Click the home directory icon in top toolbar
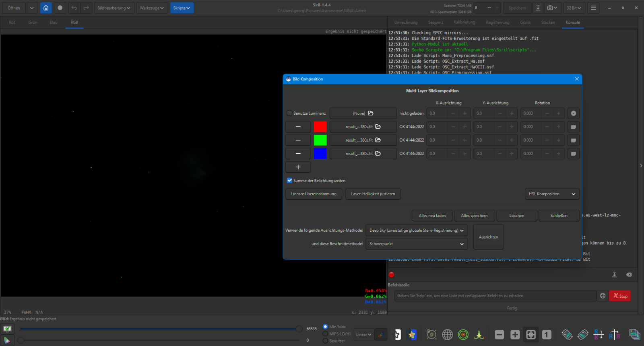The image size is (644, 346). point(46,8)
